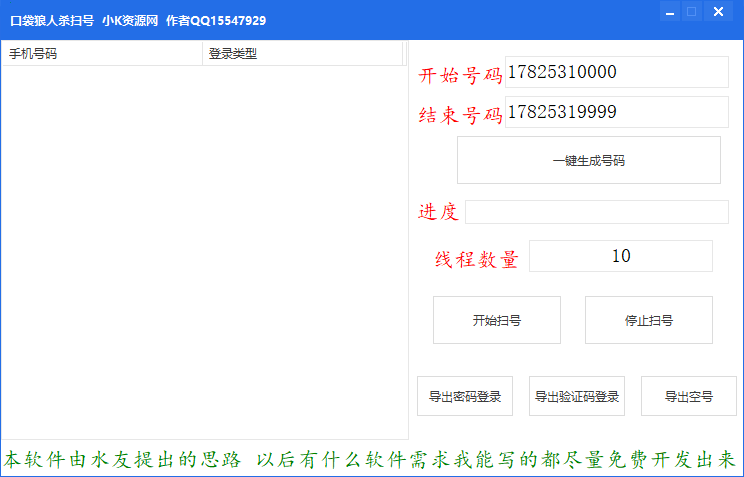The image size is (744, 477).
Task: Sort by the 手机号码 column header
Action: [100, 54]
